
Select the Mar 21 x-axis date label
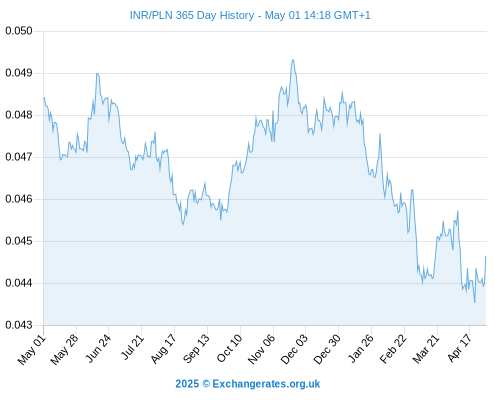[x=426, y=349]
